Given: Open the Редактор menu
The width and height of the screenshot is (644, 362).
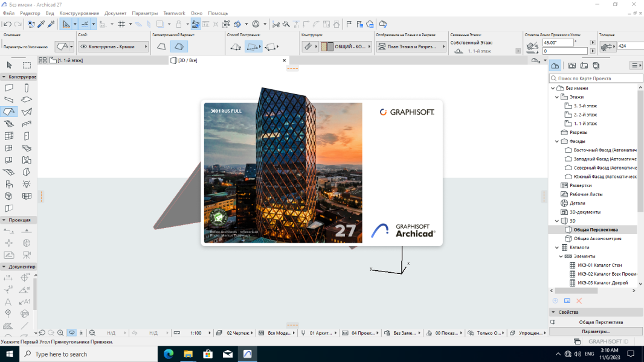Looking at the screenshot, I should click(x=30, y=13).
